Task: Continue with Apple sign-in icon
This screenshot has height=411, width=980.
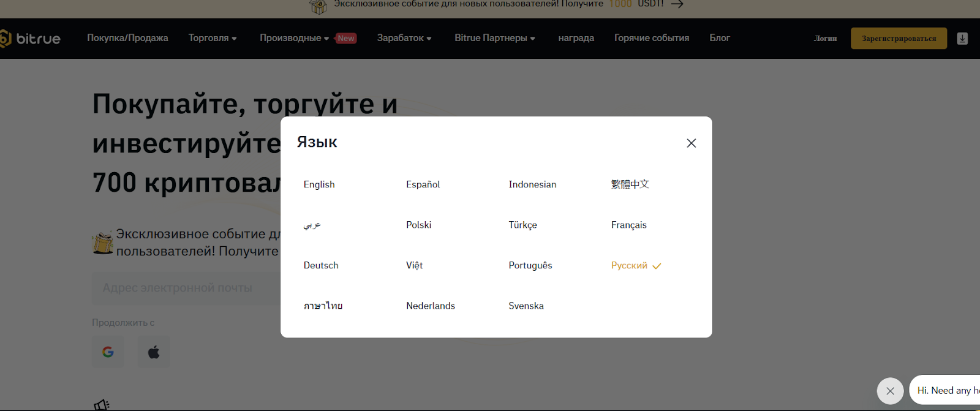Action: pyautogui.click(x=154, y=352)
